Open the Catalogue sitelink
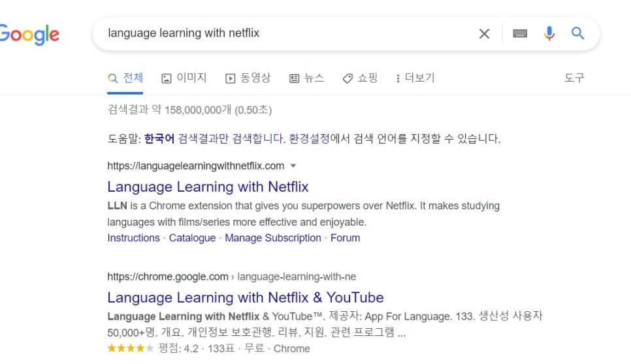 tap(192, 238)
